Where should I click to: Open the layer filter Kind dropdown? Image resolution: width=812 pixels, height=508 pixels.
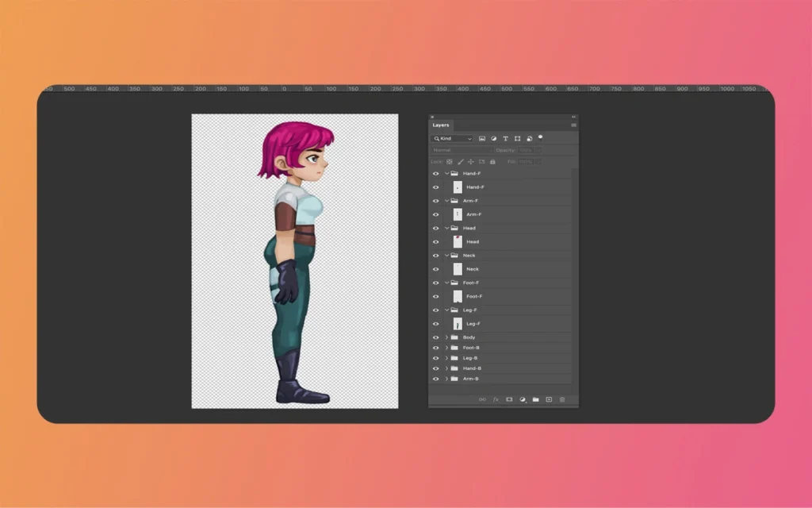[452, 139]
